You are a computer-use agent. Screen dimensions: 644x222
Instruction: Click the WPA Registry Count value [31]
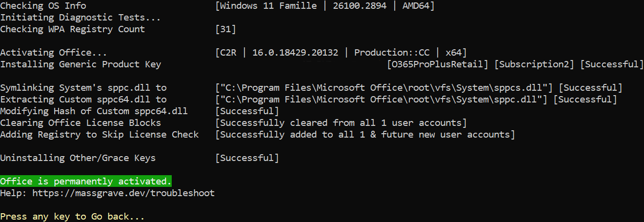[x=226, y=29]
